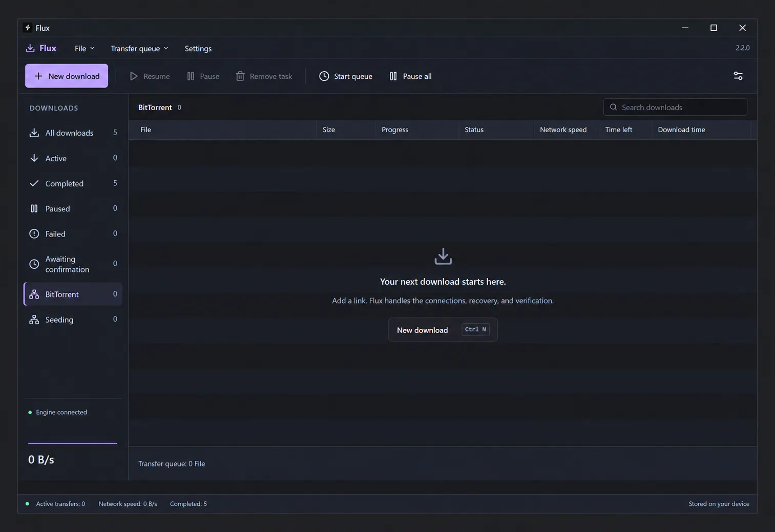Open the Settings menu item
The image size is (775, 532).
[198, 48]
